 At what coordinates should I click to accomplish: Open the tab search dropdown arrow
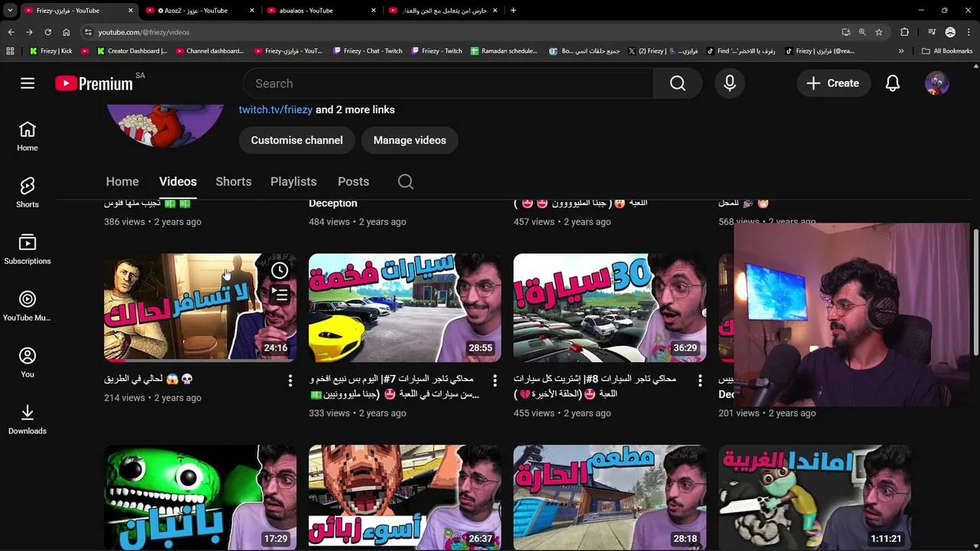point(10,11)
